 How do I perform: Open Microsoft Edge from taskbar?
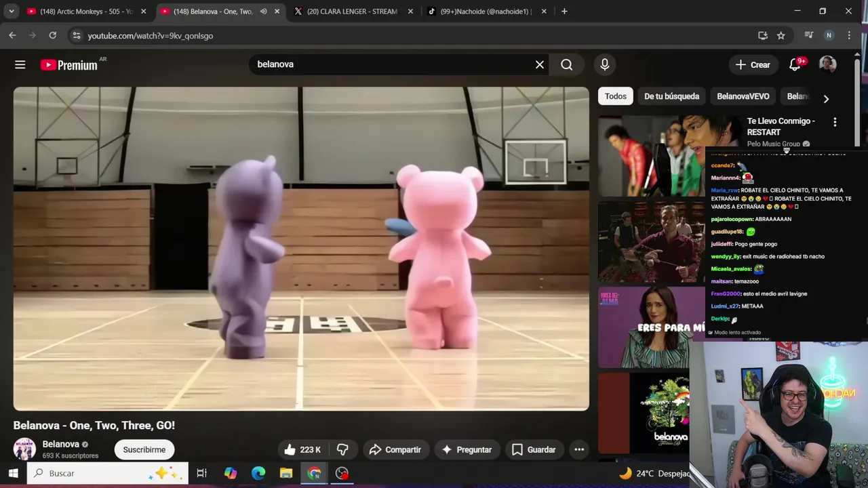258,473
